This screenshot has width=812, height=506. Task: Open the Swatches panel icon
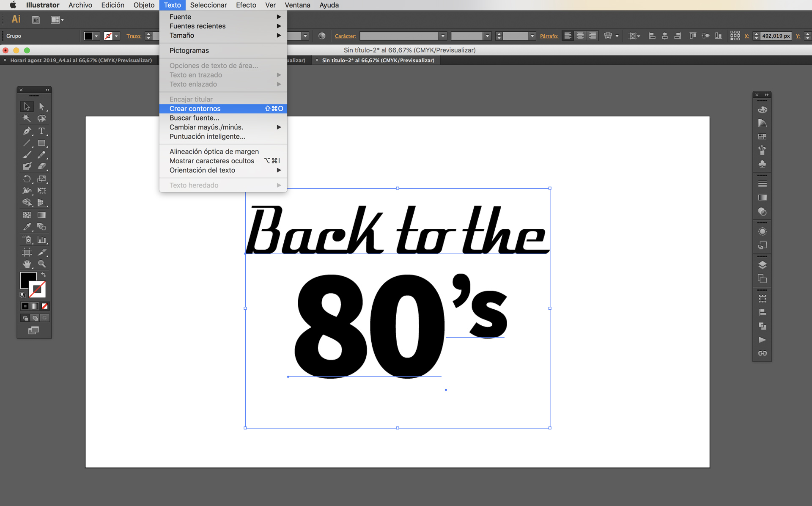[x=762, y=137]
